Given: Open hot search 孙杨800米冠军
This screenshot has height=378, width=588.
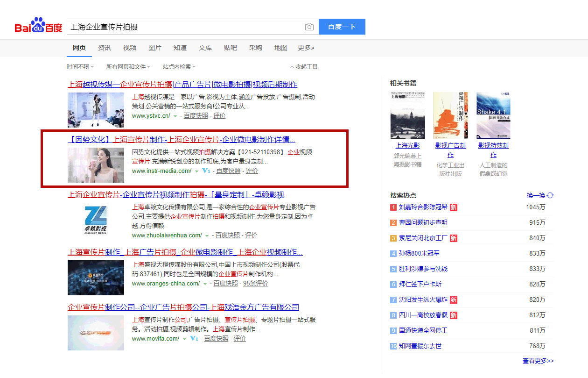Looking at the screenshot, I should (x=419, y=253).
